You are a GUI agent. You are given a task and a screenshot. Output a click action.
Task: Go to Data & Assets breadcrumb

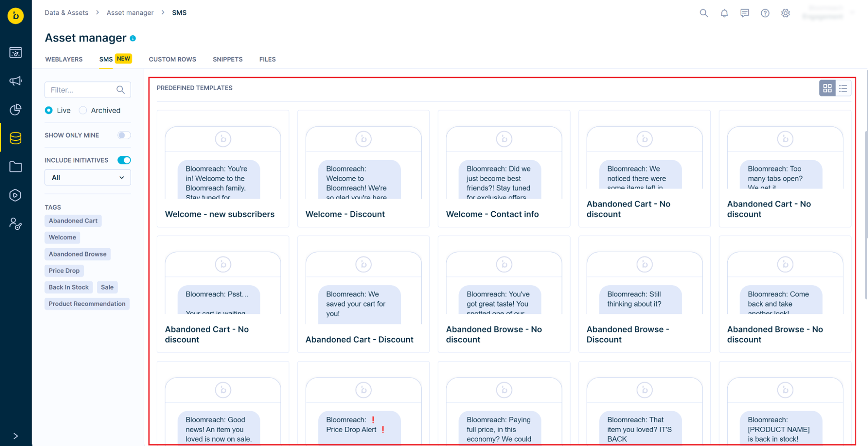point(66,12)
